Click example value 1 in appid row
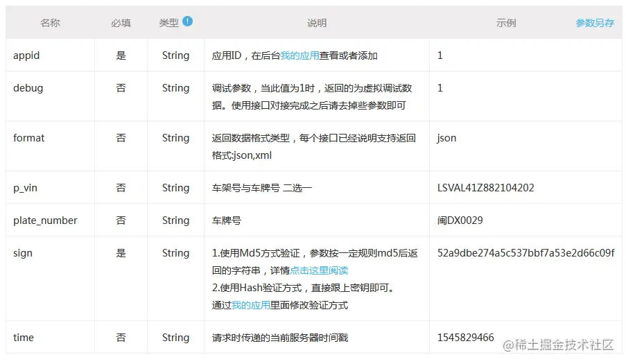 click(x=440, y=55)
